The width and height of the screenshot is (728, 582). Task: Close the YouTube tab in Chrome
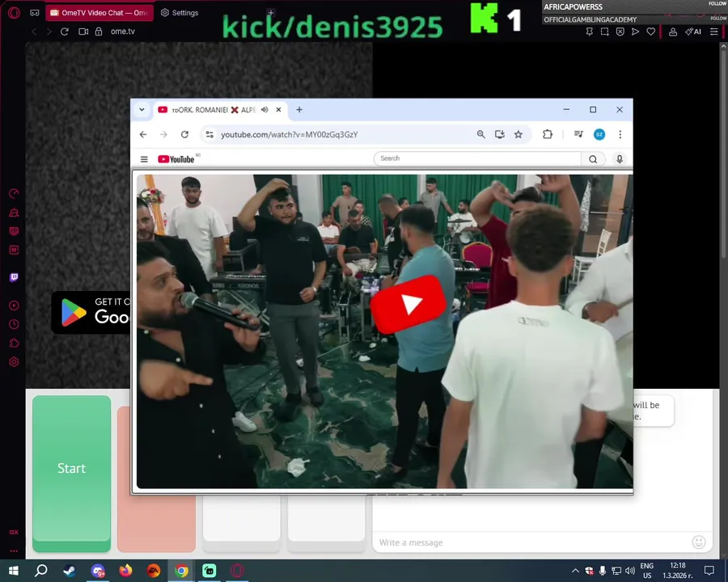tap(278, 110)
